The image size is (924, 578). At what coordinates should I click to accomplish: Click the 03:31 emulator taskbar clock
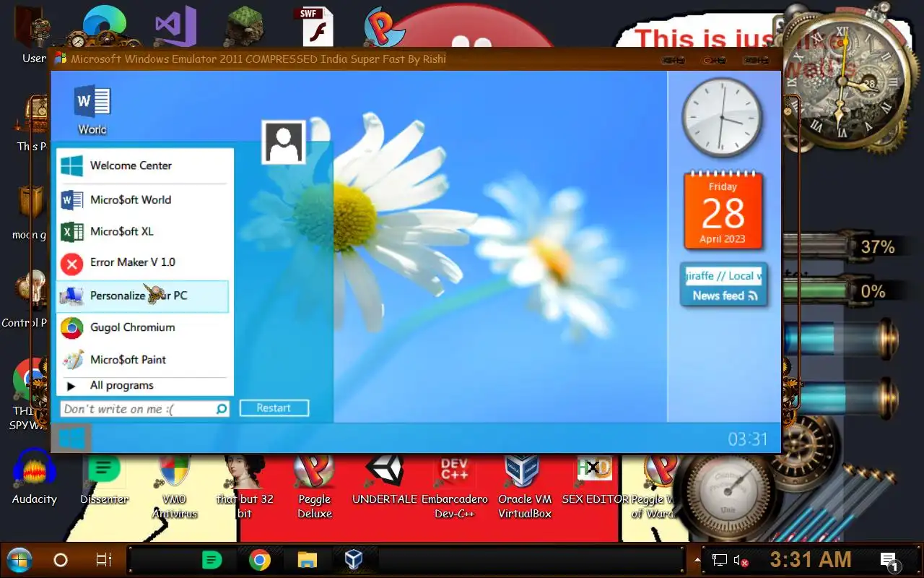click(x=748, y=439)
